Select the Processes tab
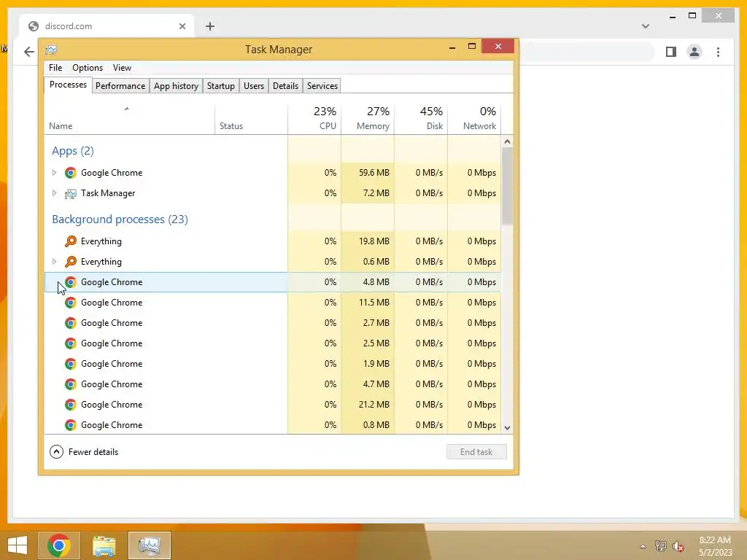Image resolution: width=747 pixels, height=560 pixels. pyautogui.click(x=68, y=85)
